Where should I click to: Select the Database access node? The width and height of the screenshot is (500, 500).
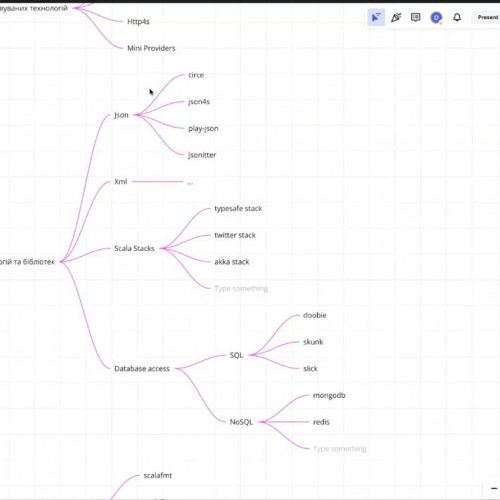pyautogui.click(x=142, y=369)
